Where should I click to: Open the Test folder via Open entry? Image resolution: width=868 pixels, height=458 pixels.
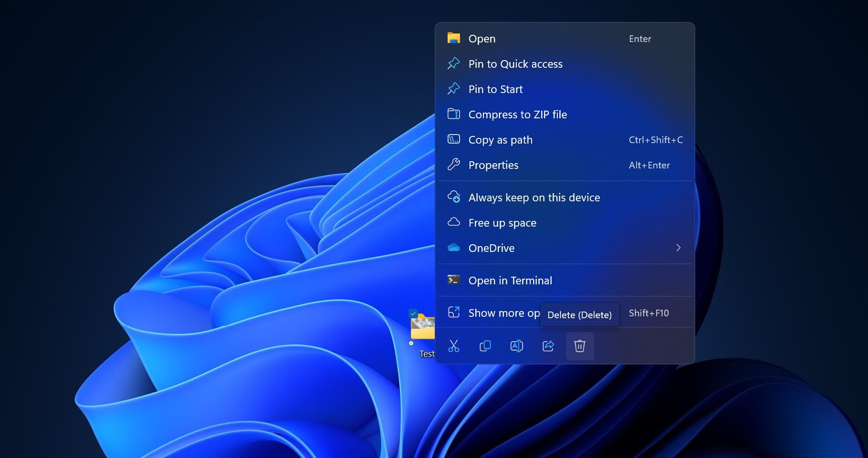point(482,39)
